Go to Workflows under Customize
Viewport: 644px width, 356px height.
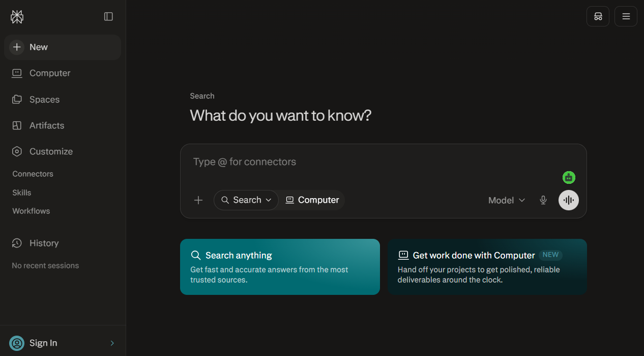31,211
